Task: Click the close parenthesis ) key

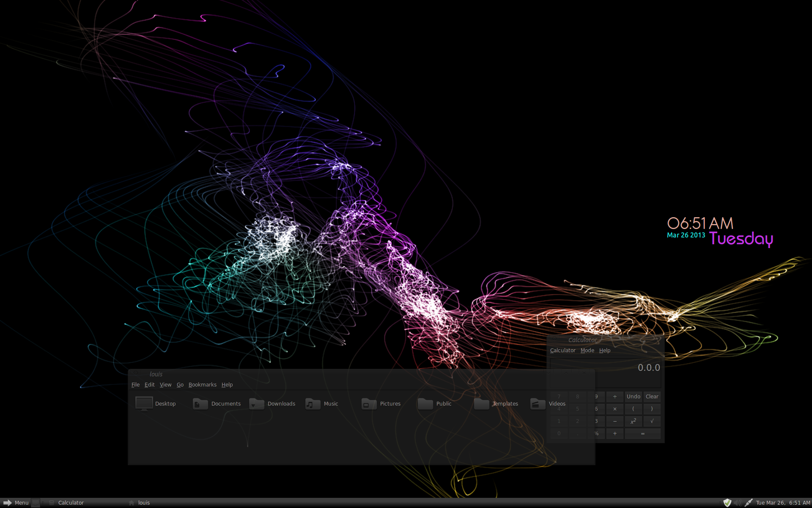Action: pos(652,409)
